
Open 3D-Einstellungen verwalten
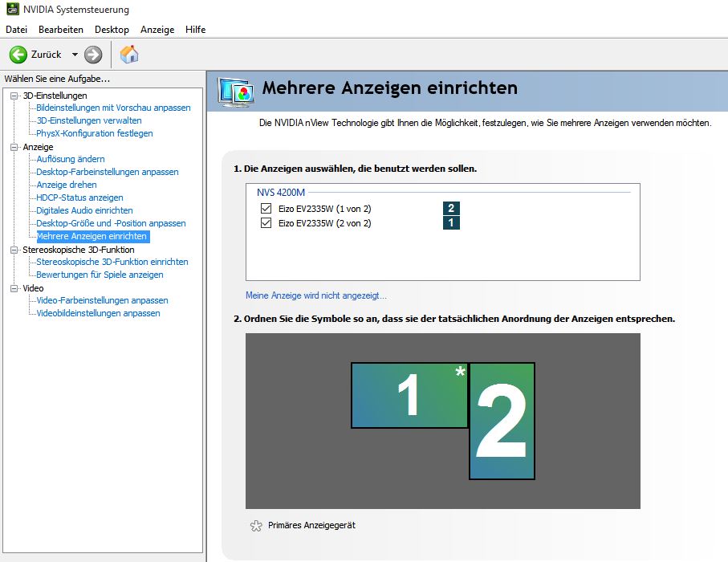[88, 120]
